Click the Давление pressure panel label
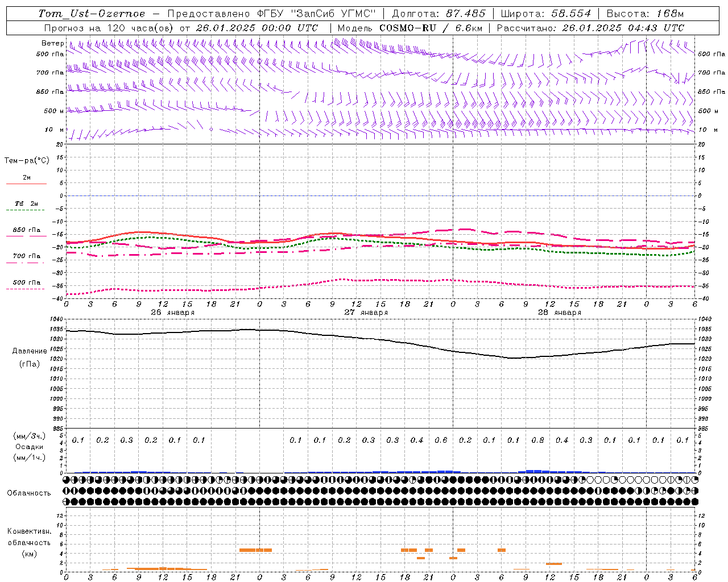 (x=30, y=351)
